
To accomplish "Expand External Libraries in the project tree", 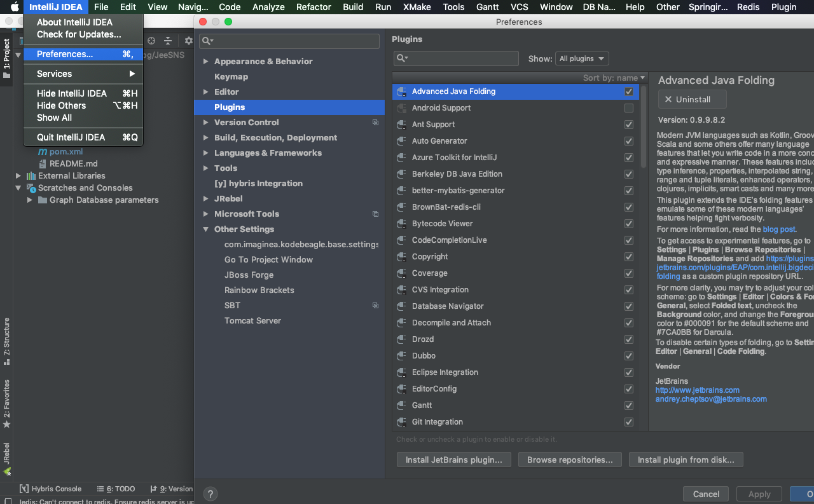I will (18, 176).
